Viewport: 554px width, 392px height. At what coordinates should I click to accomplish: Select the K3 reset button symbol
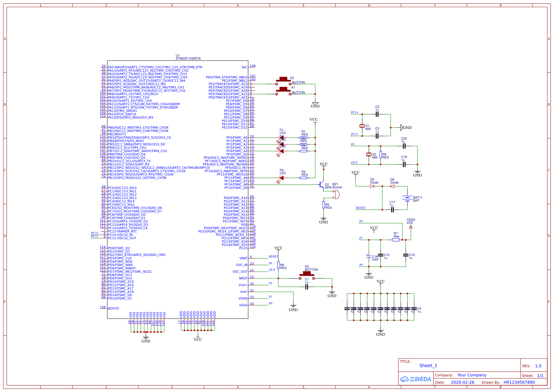(307, 275)
